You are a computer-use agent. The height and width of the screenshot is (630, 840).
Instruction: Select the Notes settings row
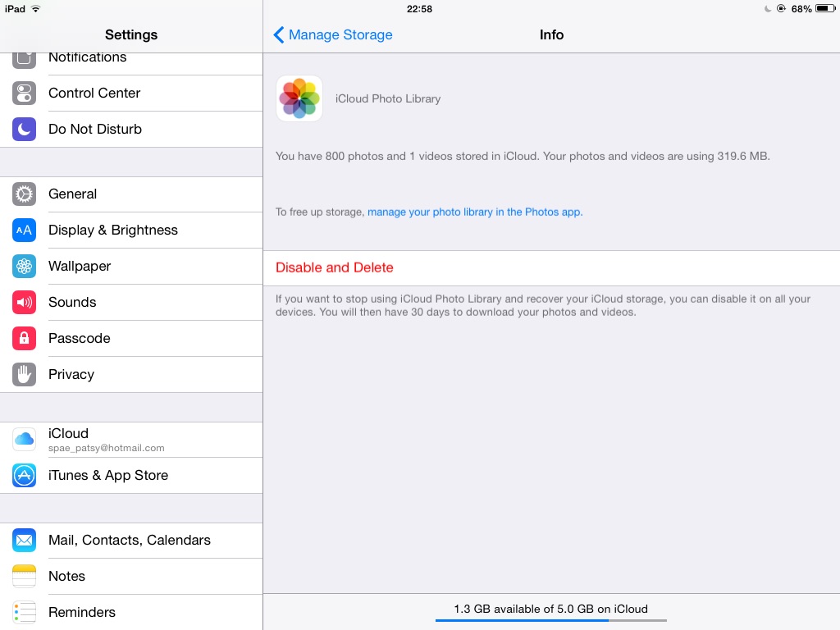coord(131,577)
